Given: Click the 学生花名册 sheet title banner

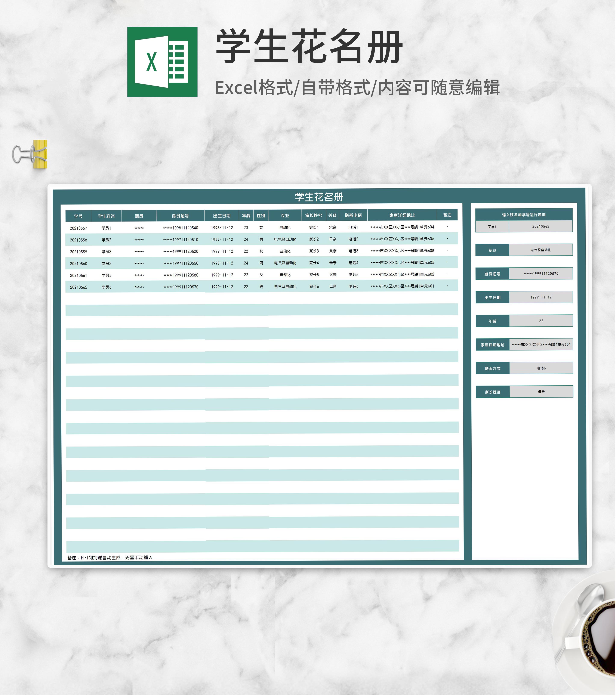Looking at the screenshot, I should click(x=319, y=197).
